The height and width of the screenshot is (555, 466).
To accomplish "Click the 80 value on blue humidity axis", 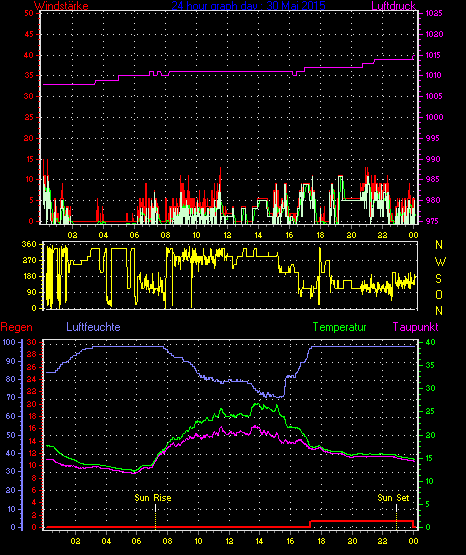I will [11, 379].
